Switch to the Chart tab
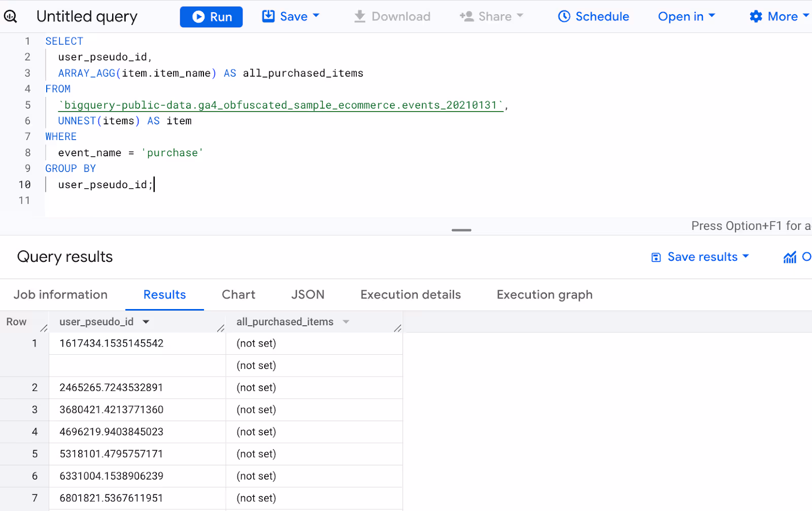 pyautogui.click(x=239, y=295)
